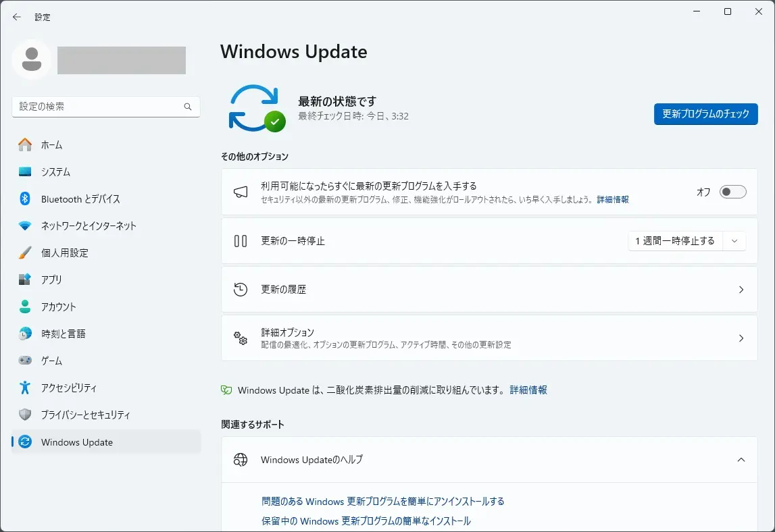Click the 時刻と言語 globe clock icon
The image size is (775, 532).
pyautogui.click(x=25, y=334)
